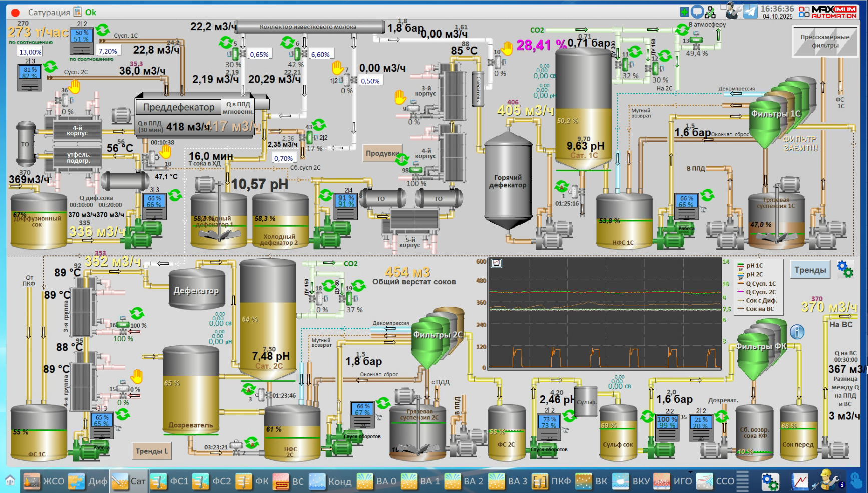The image size is (868, 493).
Task: Tick the small checkbox beside the operator icon
Action: [724, 7]
